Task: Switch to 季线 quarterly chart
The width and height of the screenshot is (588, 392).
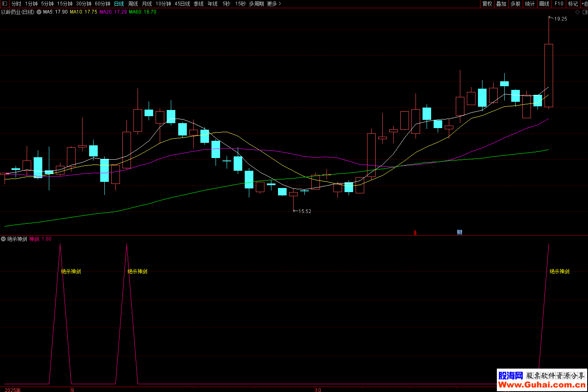Action: (199, 4)
